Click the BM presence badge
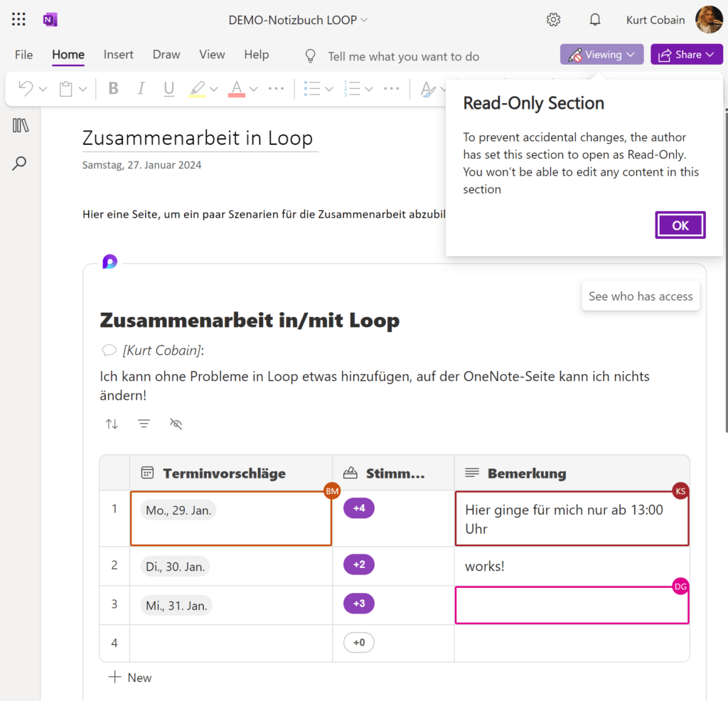 (332, 491)
